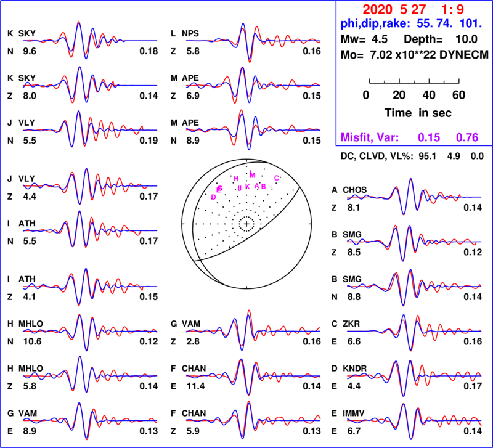
Task: Click the top waveform in left column
Action: pos(90,41)
